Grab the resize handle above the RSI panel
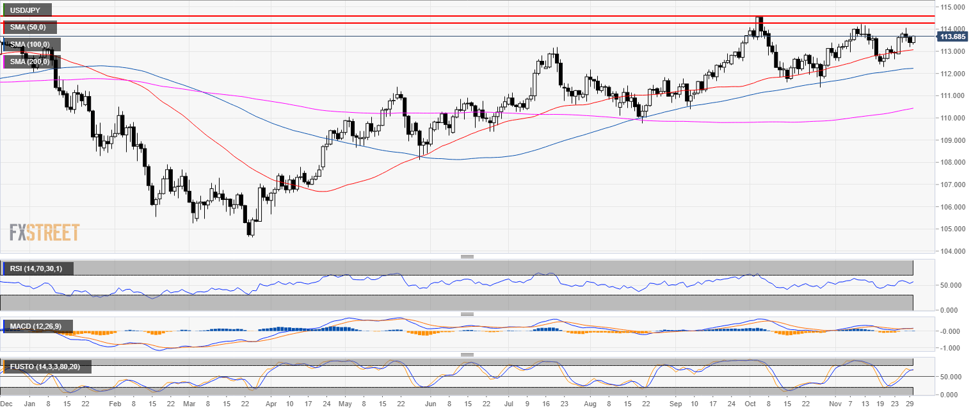This screenshot has height=412, width=980. click(467, 257)
